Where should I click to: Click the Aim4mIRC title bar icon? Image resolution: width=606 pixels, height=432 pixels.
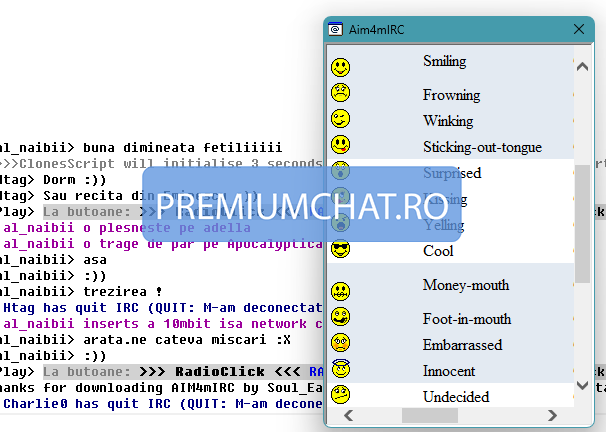pos(335,29)
